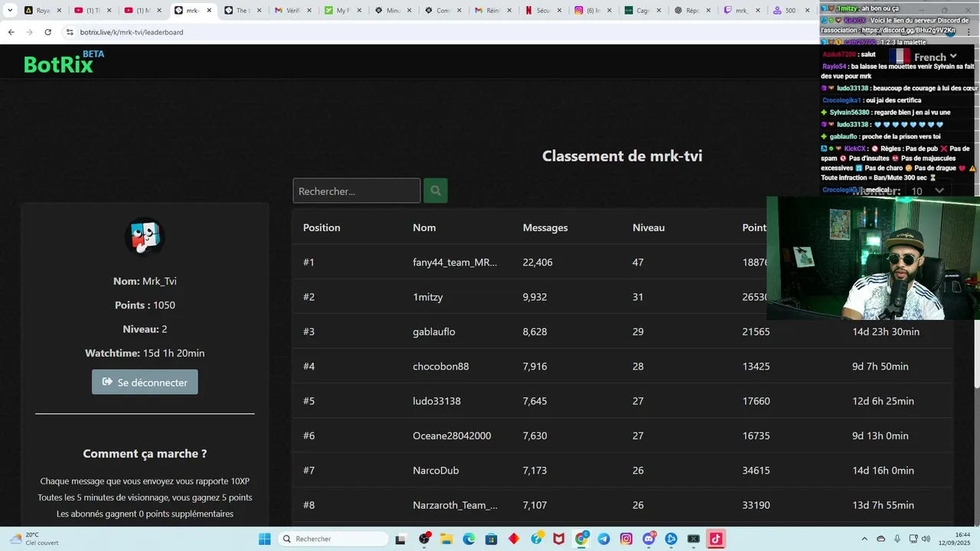The image size is (980, 551).
Task: Select the name gablauflo in table
Action: (x=434, y=331)
